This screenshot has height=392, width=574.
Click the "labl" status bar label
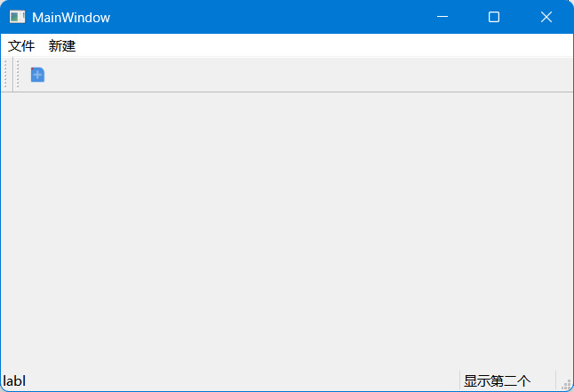pos(14,381)
